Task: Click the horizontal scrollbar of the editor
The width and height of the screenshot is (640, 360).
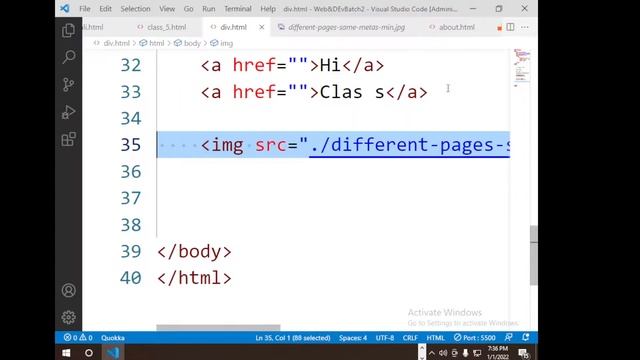Action: (x=218, y=327)
